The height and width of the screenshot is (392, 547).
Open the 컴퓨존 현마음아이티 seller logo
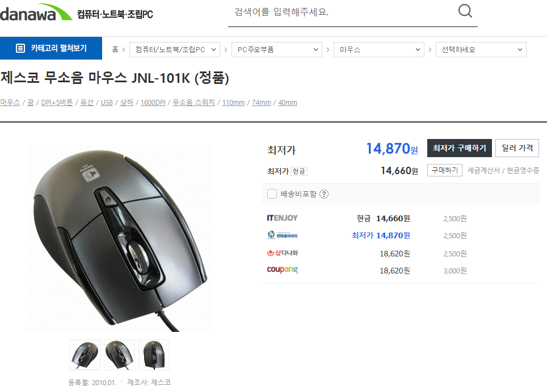tap(282, 235)
